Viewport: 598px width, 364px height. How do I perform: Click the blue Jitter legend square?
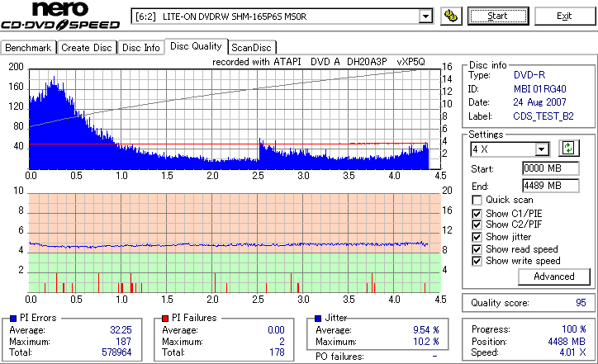click(318, 319)
